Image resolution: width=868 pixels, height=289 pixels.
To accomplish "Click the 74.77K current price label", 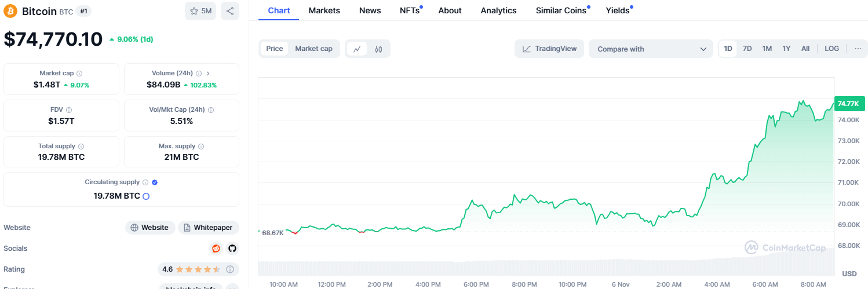I will 849,104.
